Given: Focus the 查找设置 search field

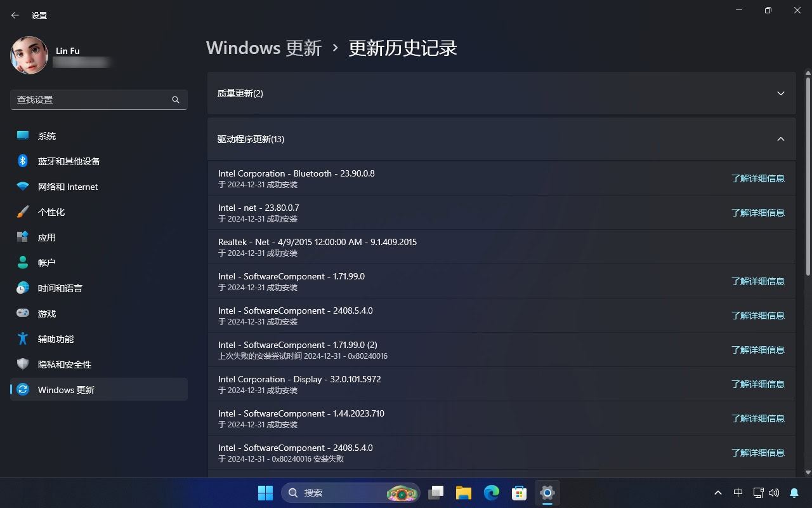Looking at the screenshot, I should click(99, 100).
